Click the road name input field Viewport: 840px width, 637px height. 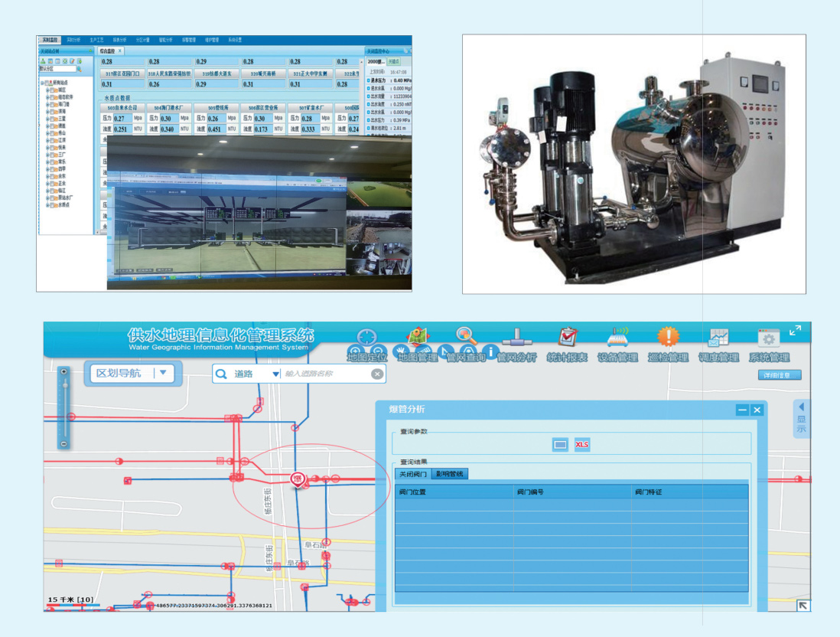[x=327, y=374]
